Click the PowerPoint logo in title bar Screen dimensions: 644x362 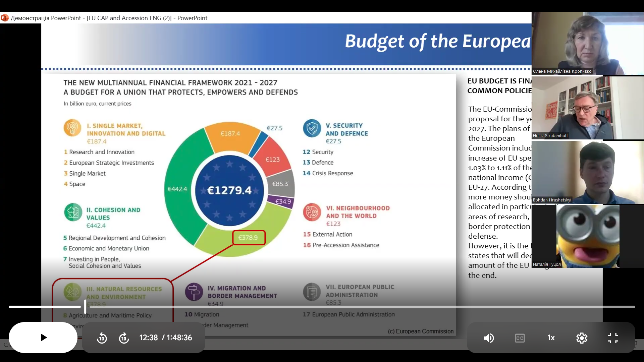point(4,18)
